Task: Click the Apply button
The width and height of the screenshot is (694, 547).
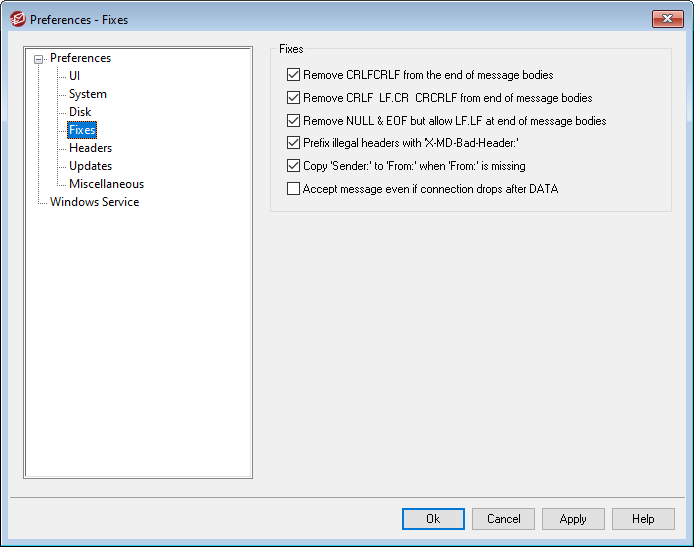Action: click(x=573, y=519)
